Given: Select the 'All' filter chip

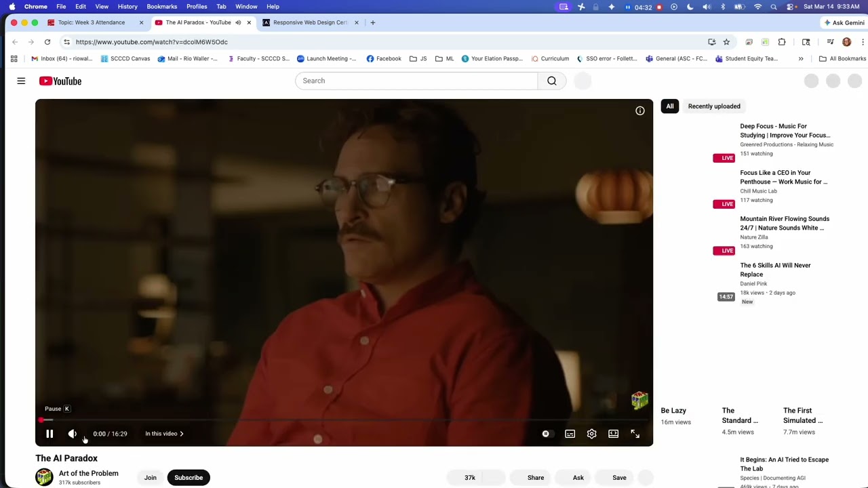Looking at the screenshot, I should pos(670,106).
